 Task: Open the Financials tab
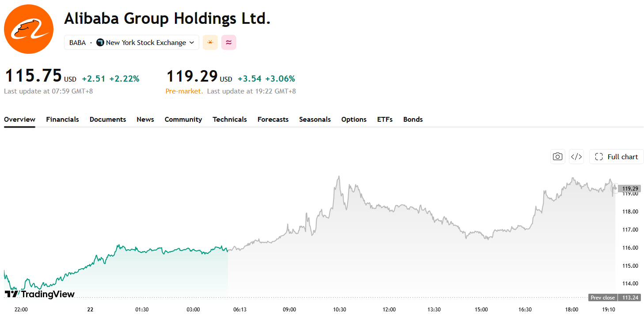[x=62, y=120]
